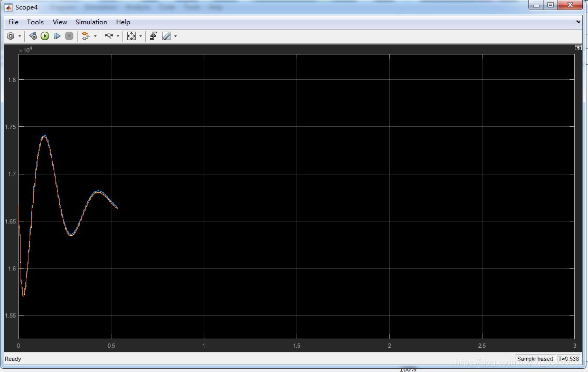The image size is (588, 372).
Task: Open the Tools menu
Action: 35,22
